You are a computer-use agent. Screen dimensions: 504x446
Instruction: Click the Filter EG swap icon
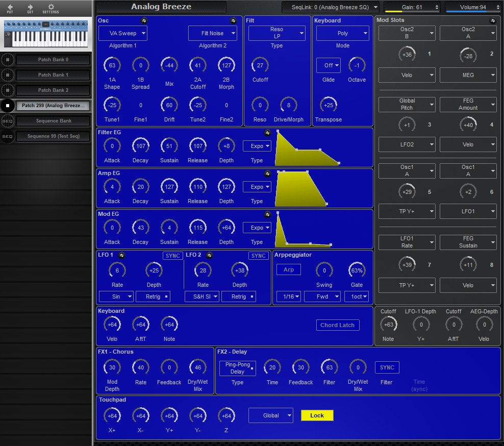click(x=267, y=133)
